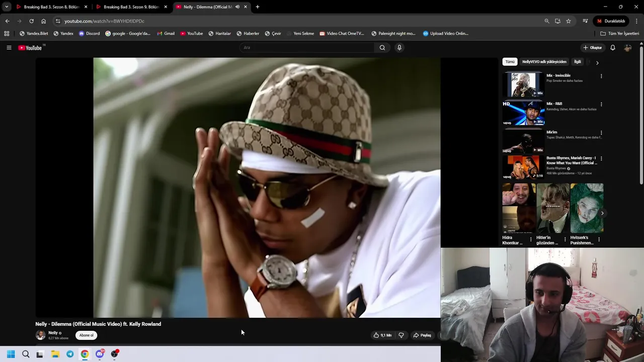This screenshot has height=362, width=644.
Task: Dislike the video with thumbs-down icon
Action: pyautogui.click(x=401, y=335)
